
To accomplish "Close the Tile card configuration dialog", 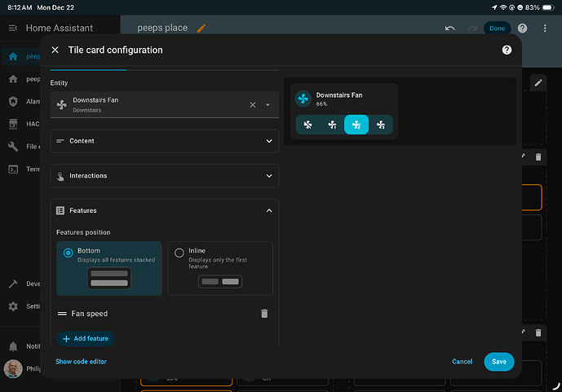I will click(x=55, y=50).
